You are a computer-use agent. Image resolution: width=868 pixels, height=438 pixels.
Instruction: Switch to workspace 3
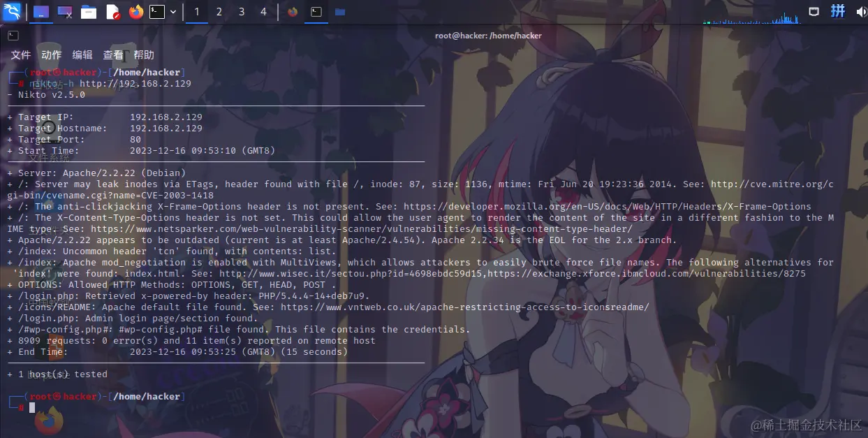242,12
